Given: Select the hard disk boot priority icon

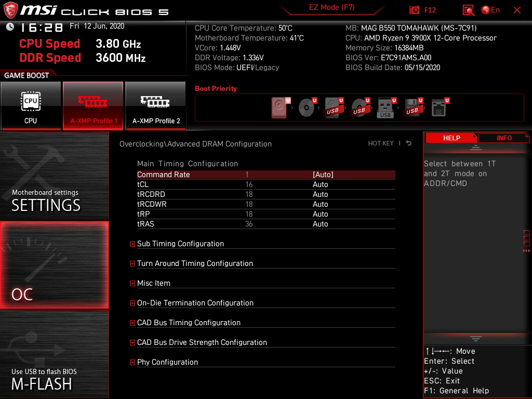Looking at the screenshot, I should pyautogui.click(x=280, y=108).
